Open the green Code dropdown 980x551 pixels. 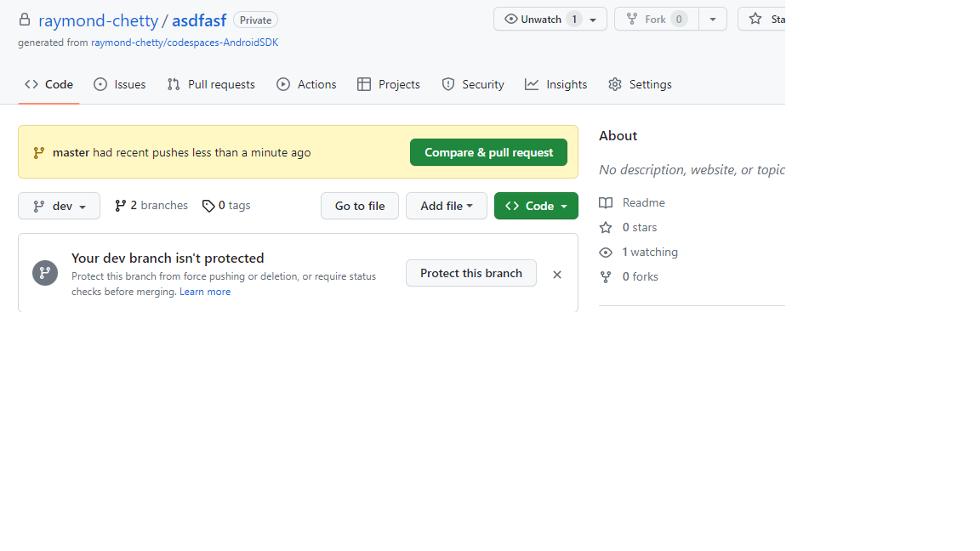point(536,205)
